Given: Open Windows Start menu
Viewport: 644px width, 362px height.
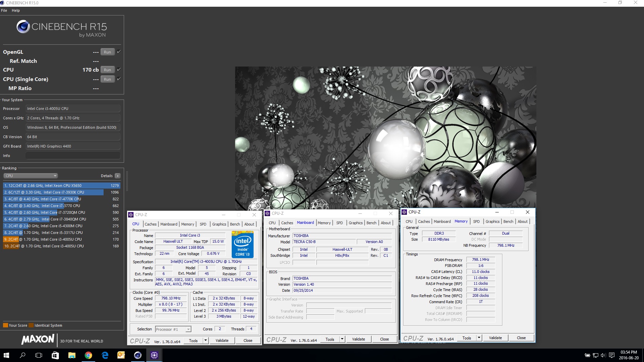Looking at the screenshot, I should pos(6,355).
